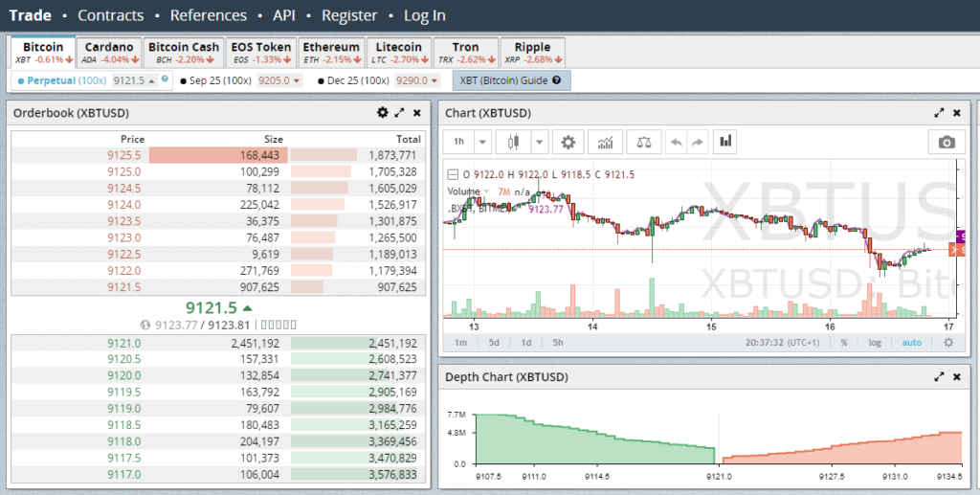Expand the Volume indicator dropdown arrow
This screenshot has height=495, width=980.
487,191
